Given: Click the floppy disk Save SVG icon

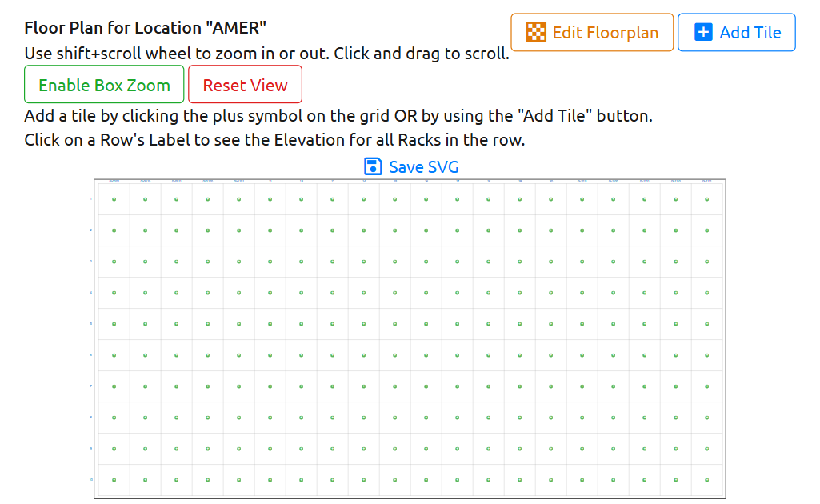Looking at the screenshot, I should [372, 166].
